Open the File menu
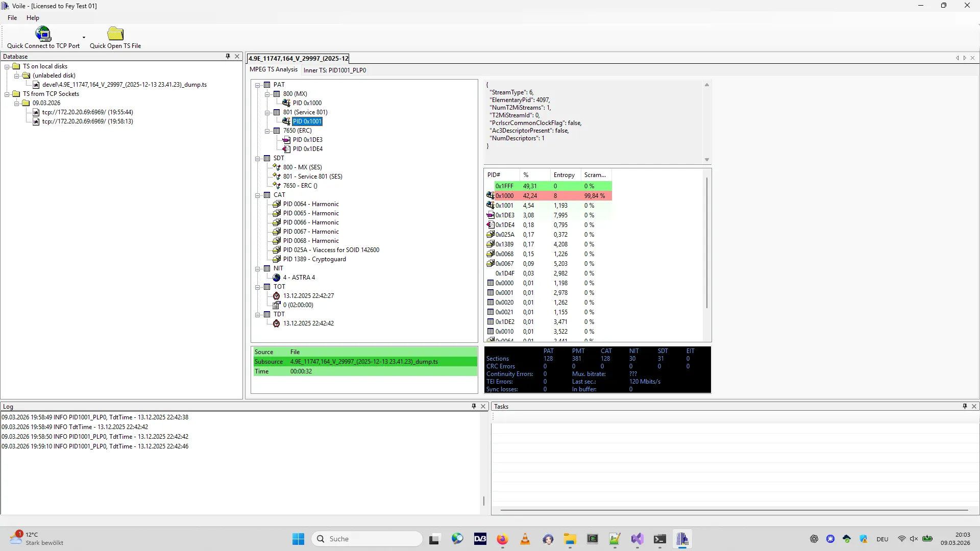 [x=12, y=18]
